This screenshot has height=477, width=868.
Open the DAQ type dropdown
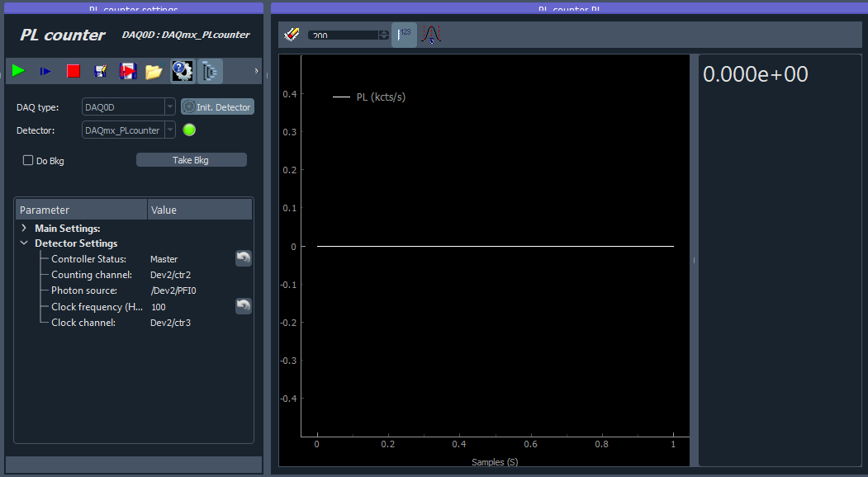(169, 107)
